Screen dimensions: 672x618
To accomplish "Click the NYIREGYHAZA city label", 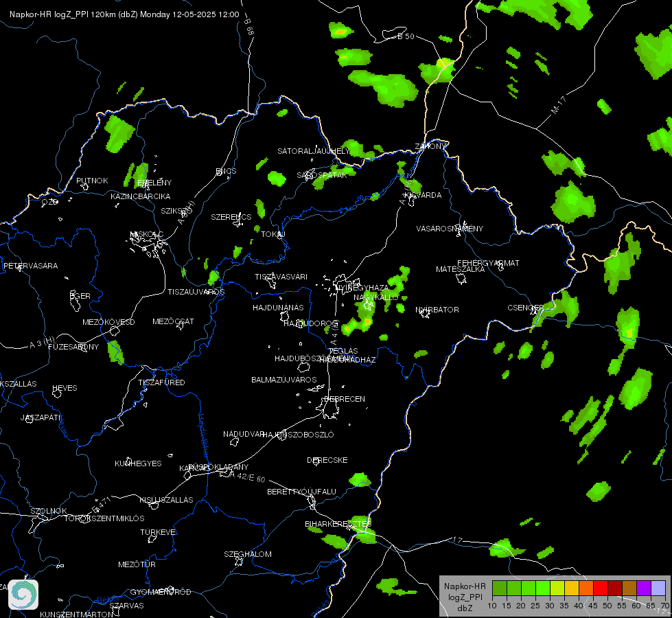I will pos(362,288).
